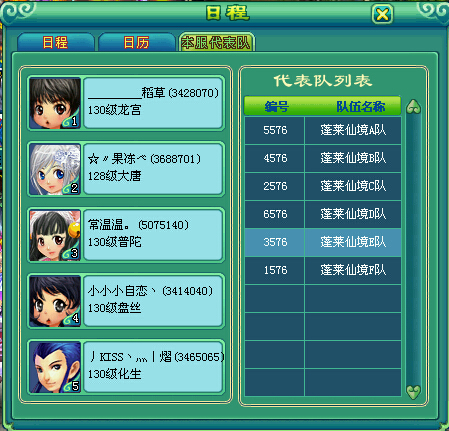Select the 本服代表队 tab

pyautogui.click(x=217, y=42)
